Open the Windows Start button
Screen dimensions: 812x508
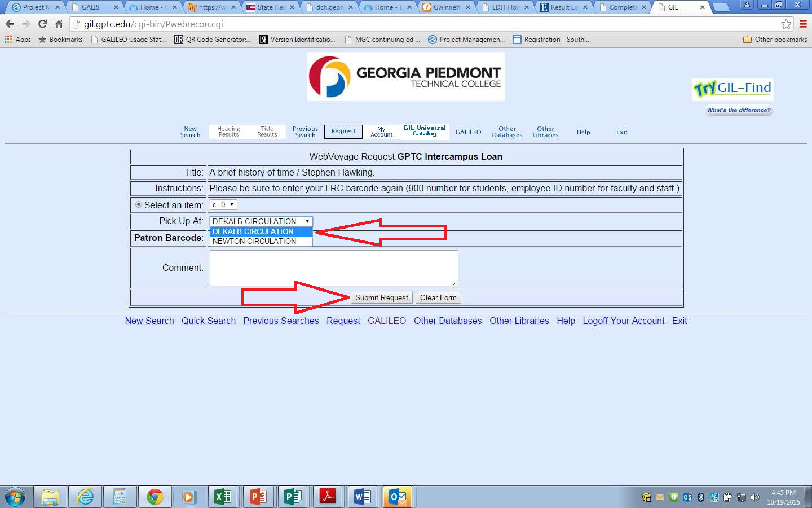coord(15,497)
